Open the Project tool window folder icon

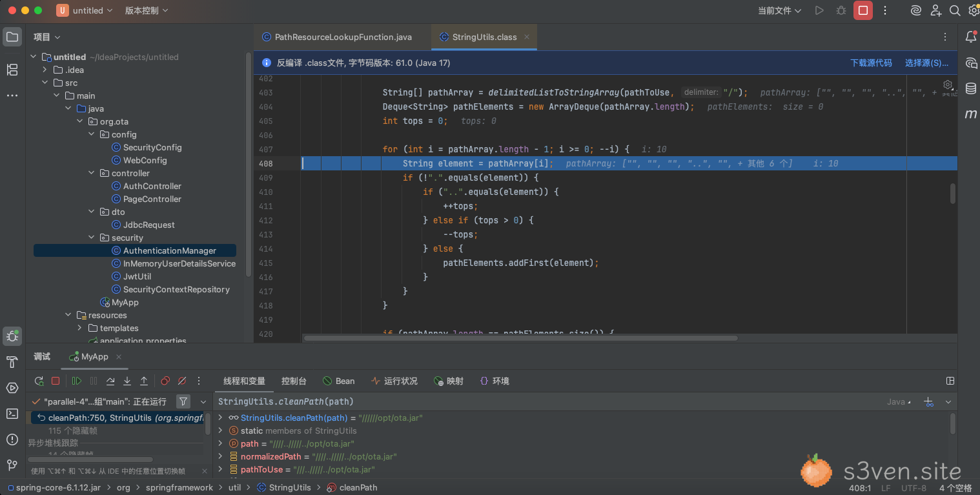point(12,37)
